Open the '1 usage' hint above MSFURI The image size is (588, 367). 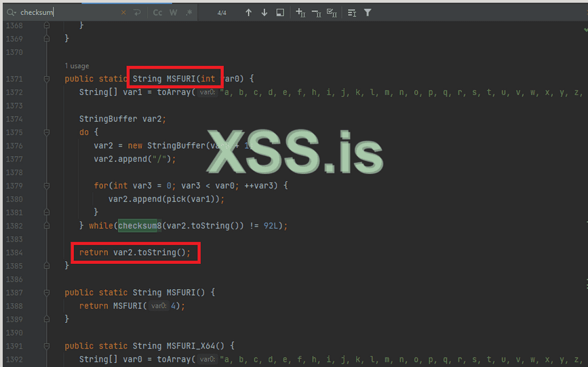pos(77,66)
